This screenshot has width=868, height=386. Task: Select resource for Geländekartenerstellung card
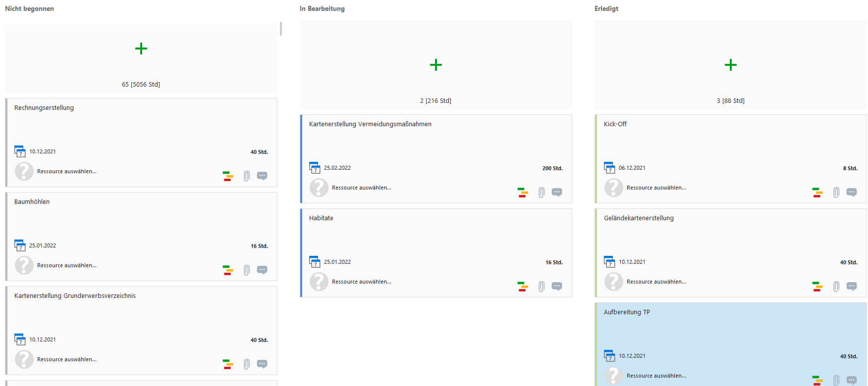(656, 282)
